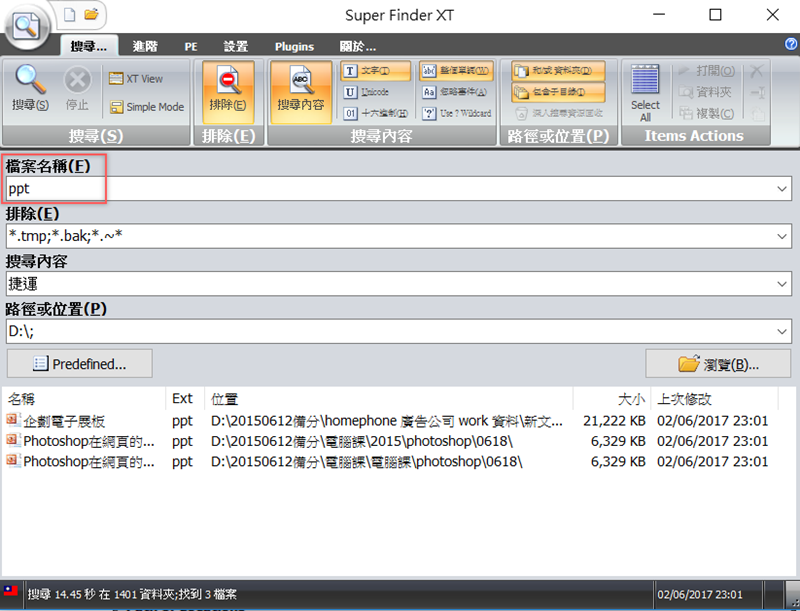The width and height of the screenshot is (800, 611).
Task: Open help with the blue question icon
Action: (x=791, y=45)
